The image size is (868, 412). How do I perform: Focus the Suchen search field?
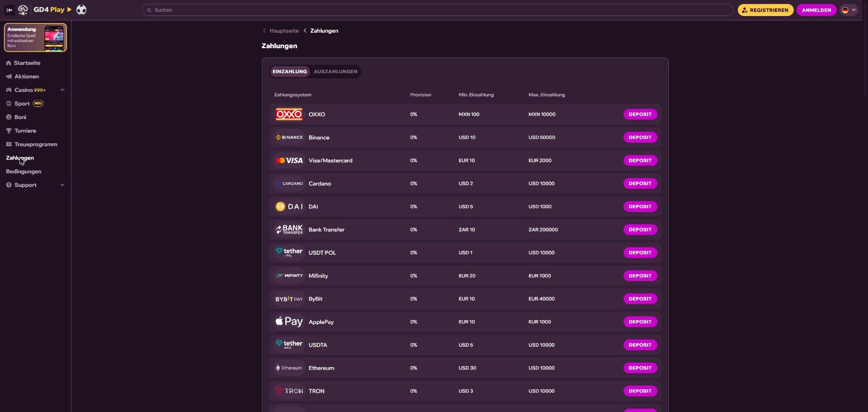(x=437, y=10)
